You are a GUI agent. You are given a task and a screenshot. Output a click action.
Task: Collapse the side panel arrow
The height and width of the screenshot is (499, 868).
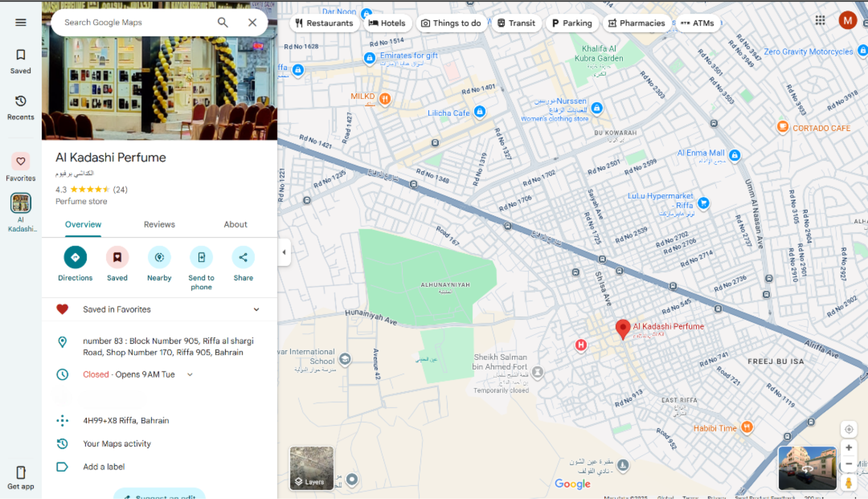tap(284, 252)
